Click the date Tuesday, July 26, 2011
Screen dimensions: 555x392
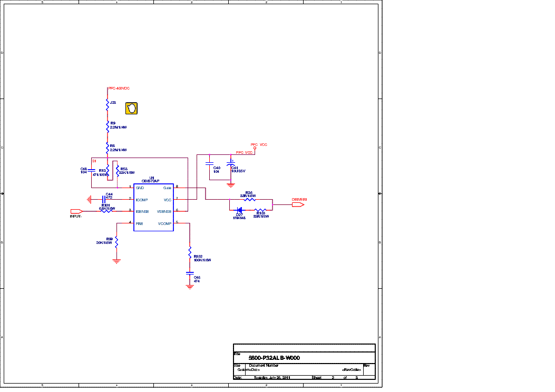pos(272,377)
